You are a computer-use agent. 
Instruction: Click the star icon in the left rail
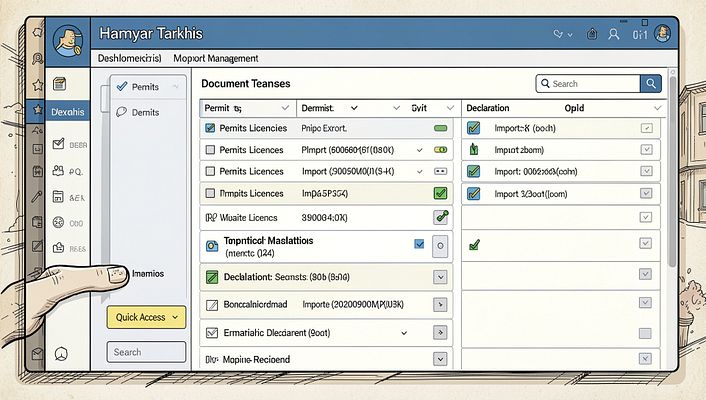[37, 85]
